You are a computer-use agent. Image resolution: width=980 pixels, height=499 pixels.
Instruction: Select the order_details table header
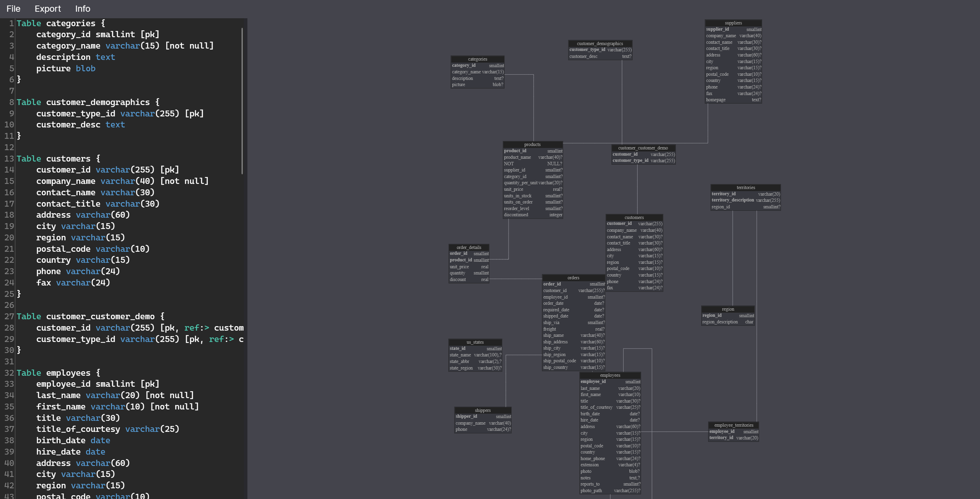(x=468, y=247)
